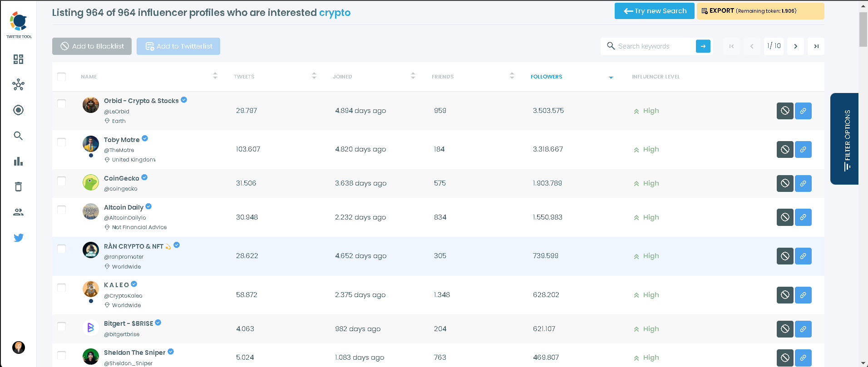Viewport: 868px width, 367px height.
Task: Click KALEO's followers count 628.202
Action: pos(546,295)
